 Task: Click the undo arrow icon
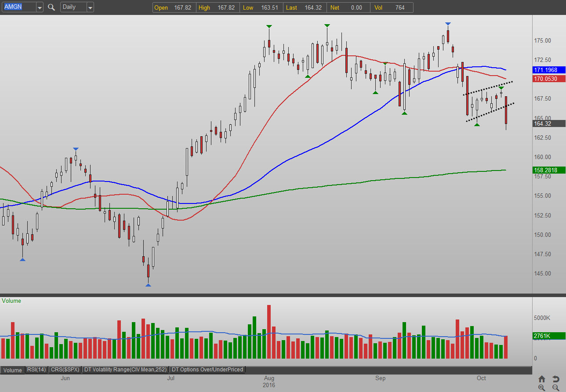(x=556, y=379)
